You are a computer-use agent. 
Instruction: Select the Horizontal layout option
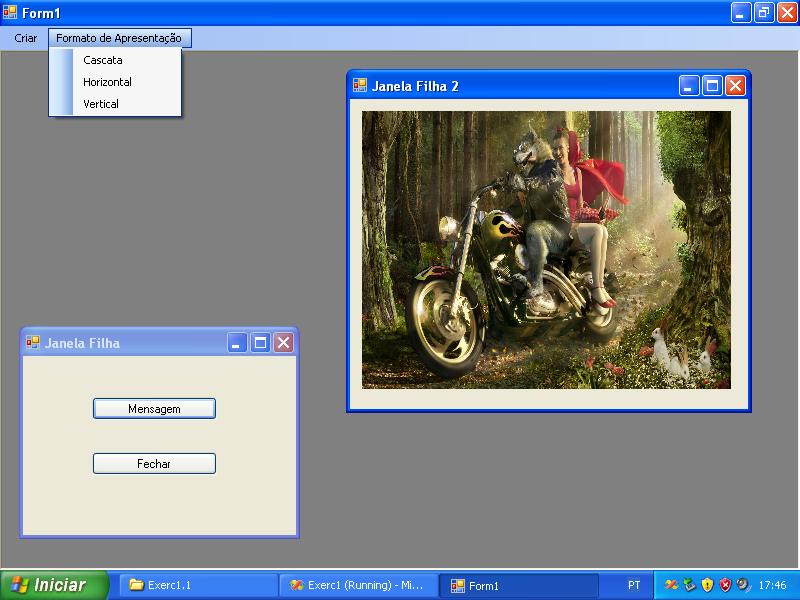coord(115,82)
